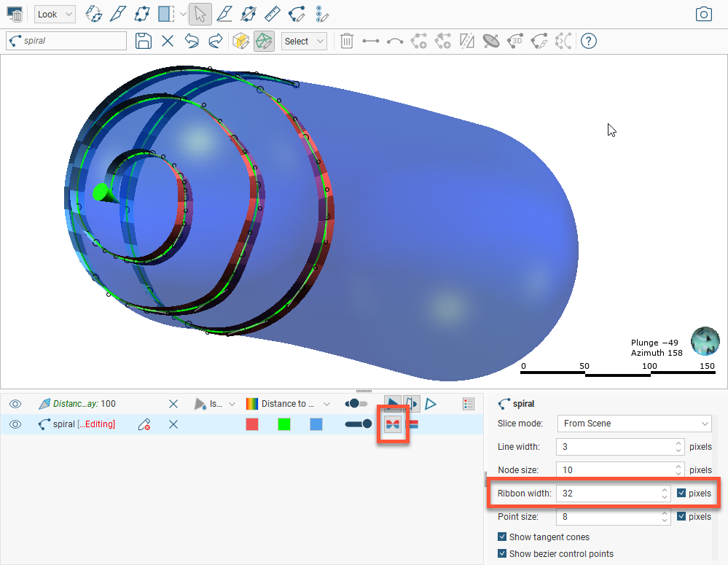Viewport: 728px width, 565px height.
Task: Click the delete trash can icon
Action: (347, 42)
